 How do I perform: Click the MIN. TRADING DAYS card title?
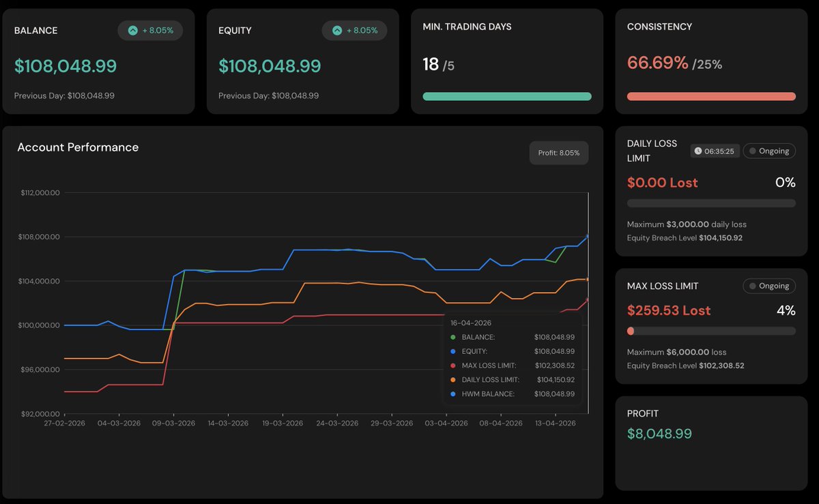[x=467, y=27]
